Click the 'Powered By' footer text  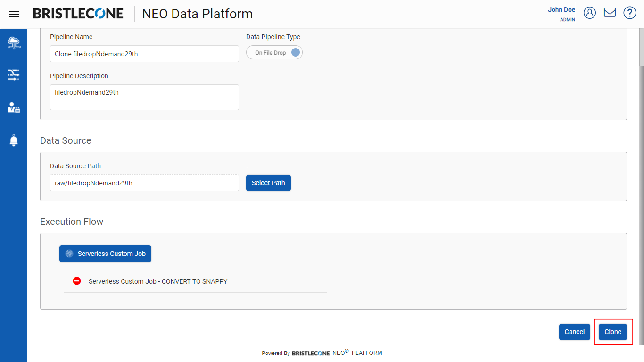pos(276,353)
